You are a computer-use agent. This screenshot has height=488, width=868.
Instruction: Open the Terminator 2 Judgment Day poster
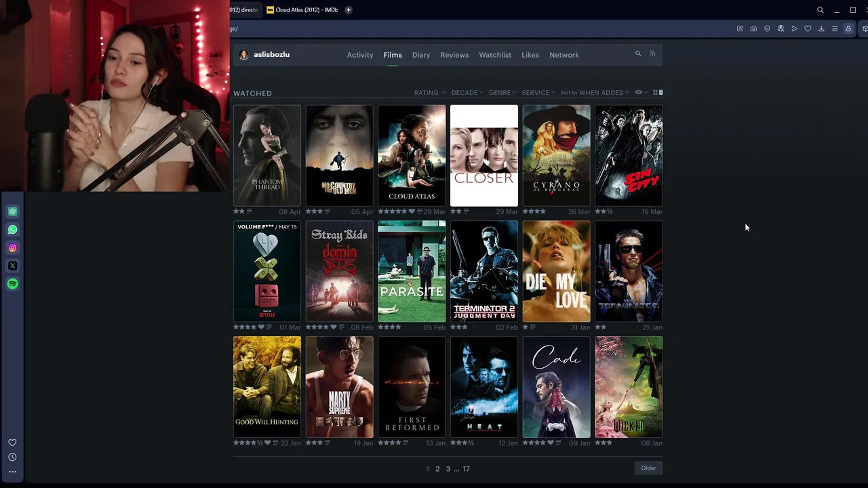tap(484, 271)
